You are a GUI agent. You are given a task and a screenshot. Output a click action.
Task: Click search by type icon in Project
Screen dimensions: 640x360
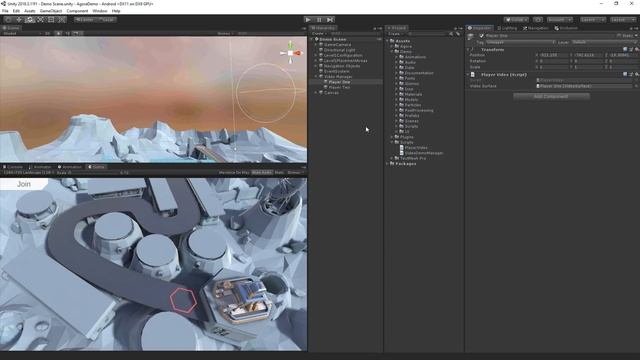(x=451, y=34)
